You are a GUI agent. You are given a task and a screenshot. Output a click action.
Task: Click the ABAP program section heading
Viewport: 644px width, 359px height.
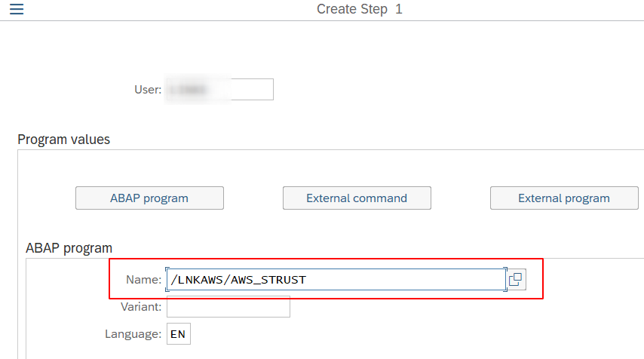(69, 247)
